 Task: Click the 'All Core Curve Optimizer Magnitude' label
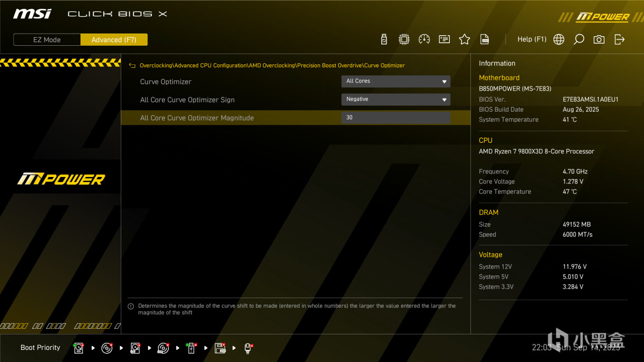tap(197, 118)
